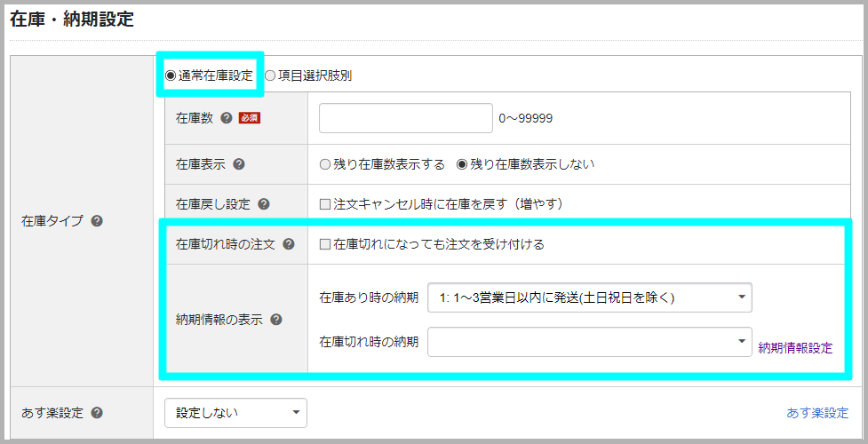Viewport: 868px width, 444px height.
Task: Open 在庫切れ時の納期 dropdown
Action: point(590,342)
